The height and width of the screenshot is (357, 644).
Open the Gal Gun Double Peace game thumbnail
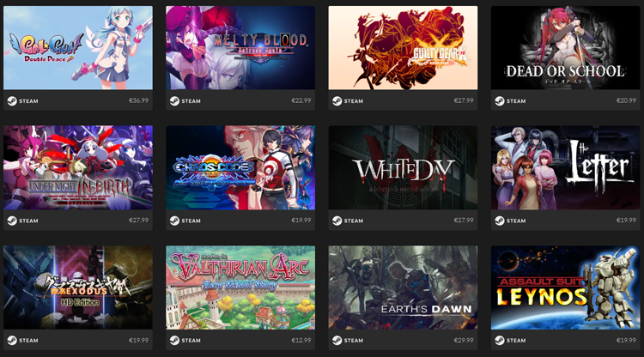point(78,47)
